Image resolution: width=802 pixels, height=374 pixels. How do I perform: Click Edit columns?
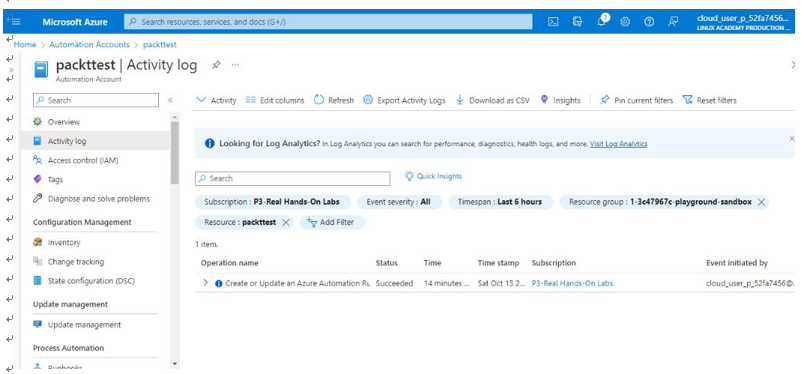point(275,100)
